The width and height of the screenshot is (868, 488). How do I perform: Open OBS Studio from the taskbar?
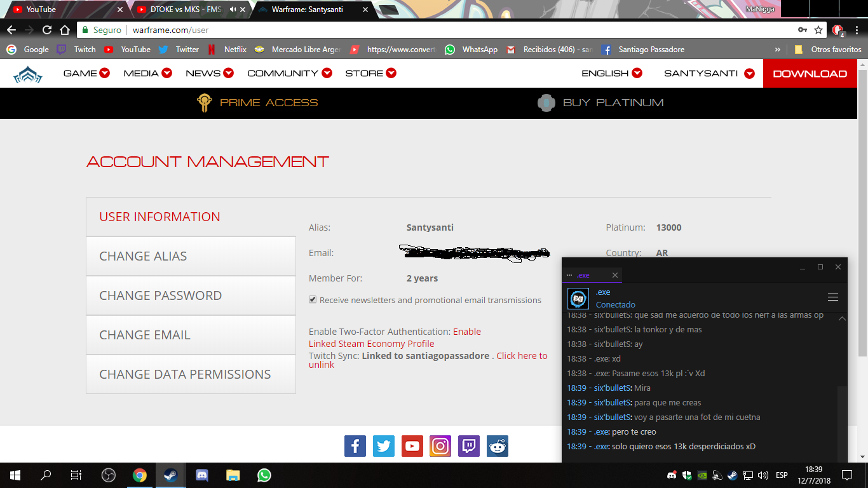point(109,475)
